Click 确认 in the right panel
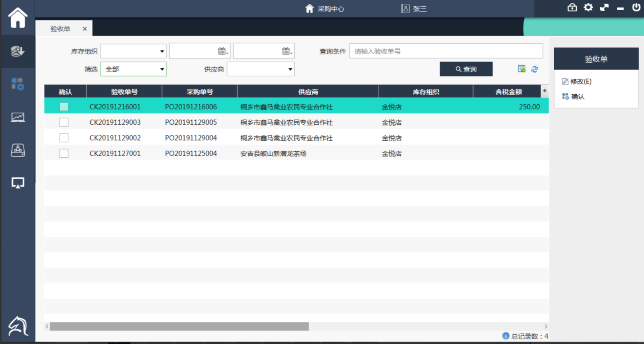This screenshot has width=644, height=344. pyautogui.click(x=578, y=96)
